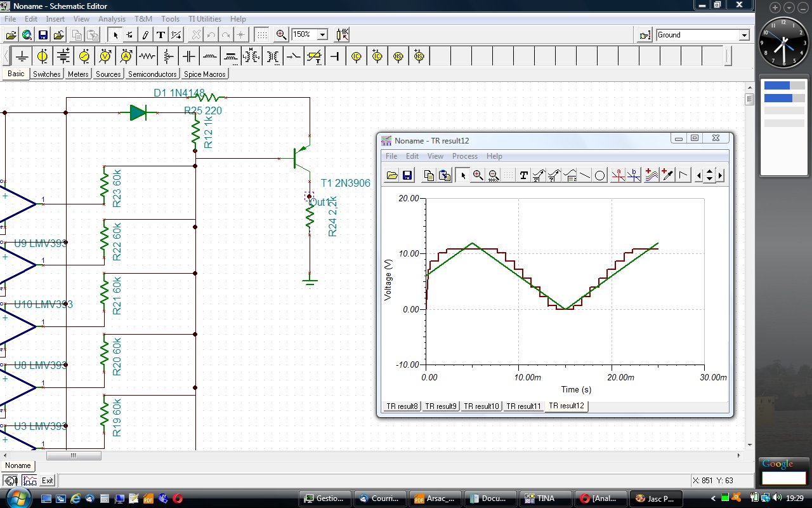
Task: Click the save icon in Schematic Editor toolbar
Action: coord(43,35)
